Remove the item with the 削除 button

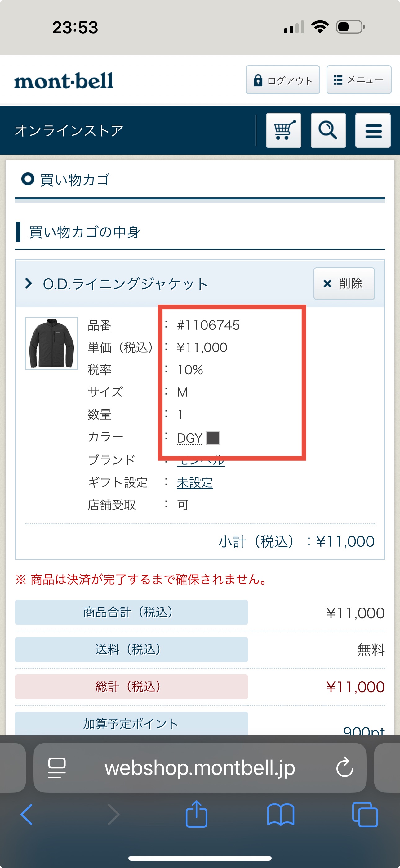344,284
